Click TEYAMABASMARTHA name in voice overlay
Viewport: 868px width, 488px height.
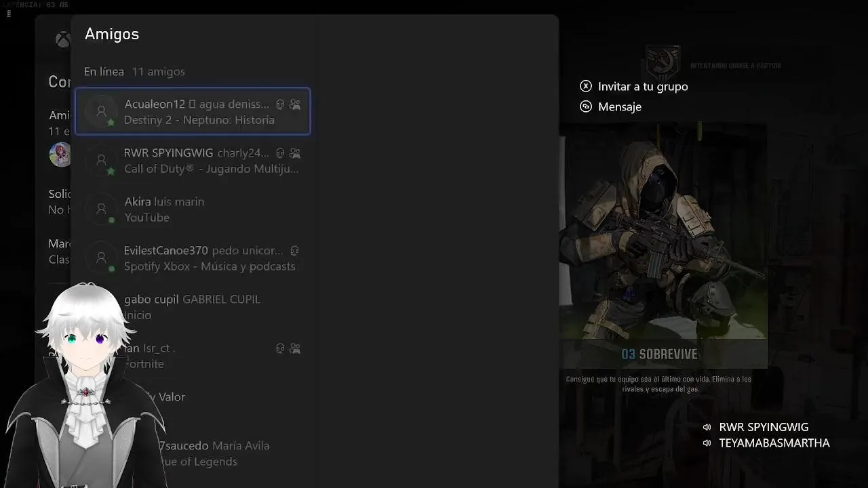tap(774, 443)
